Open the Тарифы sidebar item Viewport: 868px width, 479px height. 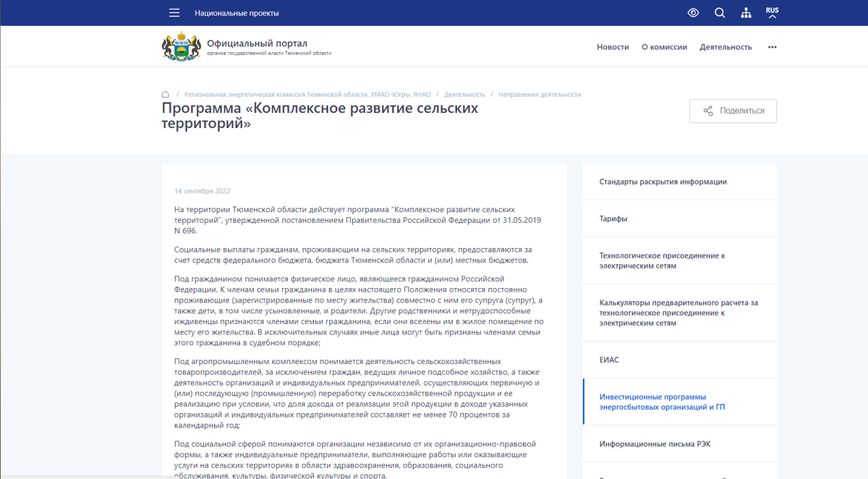click(x=679, y=219)
